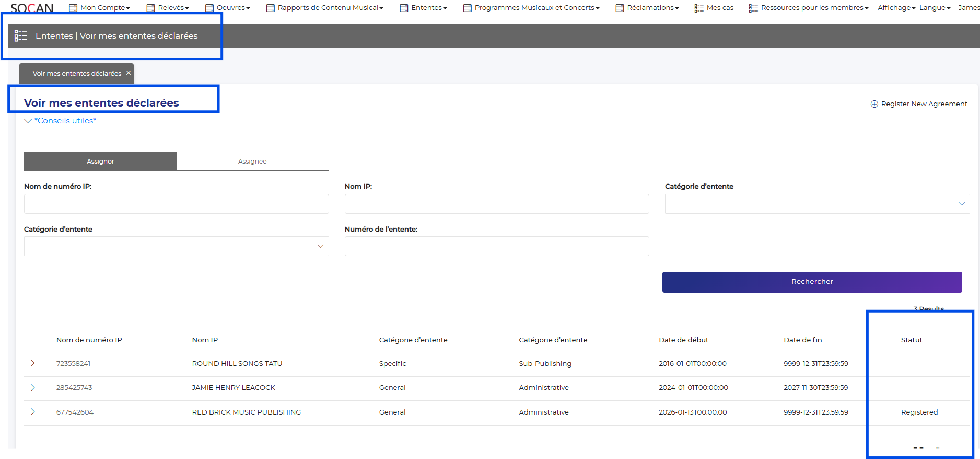Click the Numéro de l'entente input field
980x459 pixels.
coord(496,246)
